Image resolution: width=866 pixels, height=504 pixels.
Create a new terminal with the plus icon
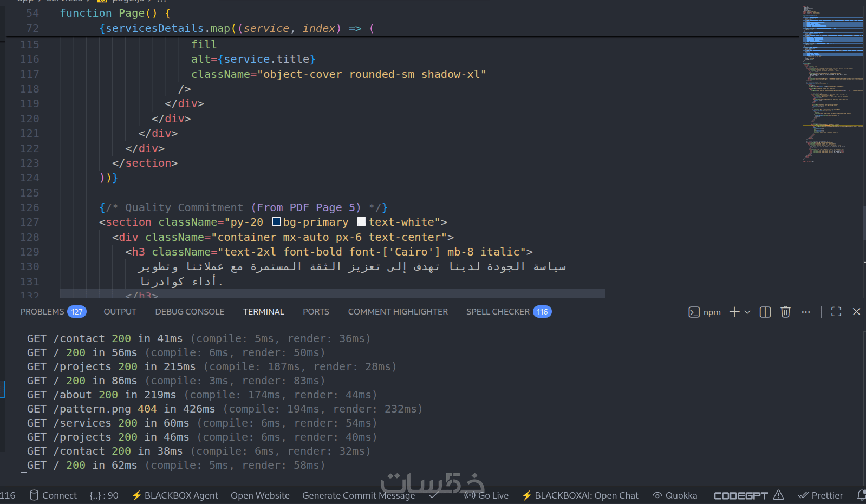point(734,312)
